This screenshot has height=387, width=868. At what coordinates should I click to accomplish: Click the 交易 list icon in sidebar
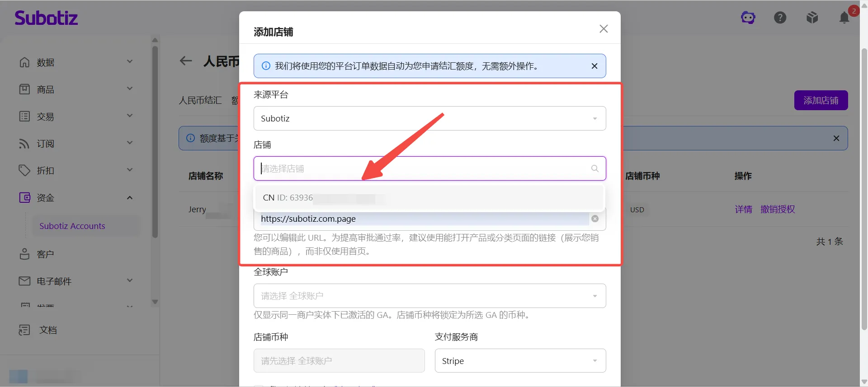(x=24, y=117)
